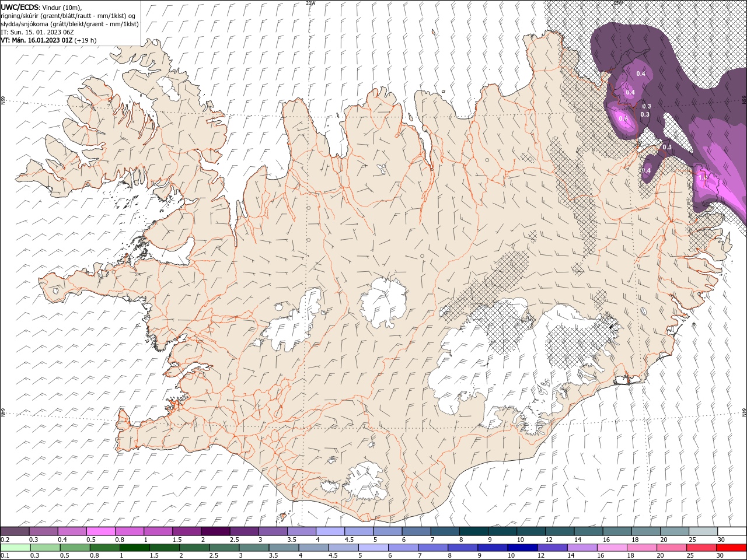Viewport: 747px width, 560px height.
Task: Click the white 30+ swatch ending the upper legend
Action: click(x=732, y=531)
